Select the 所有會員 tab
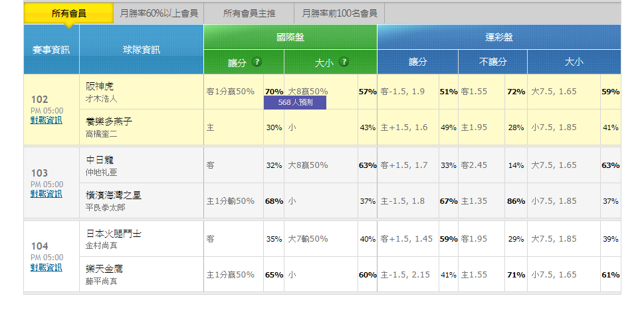 pos(68,13)
